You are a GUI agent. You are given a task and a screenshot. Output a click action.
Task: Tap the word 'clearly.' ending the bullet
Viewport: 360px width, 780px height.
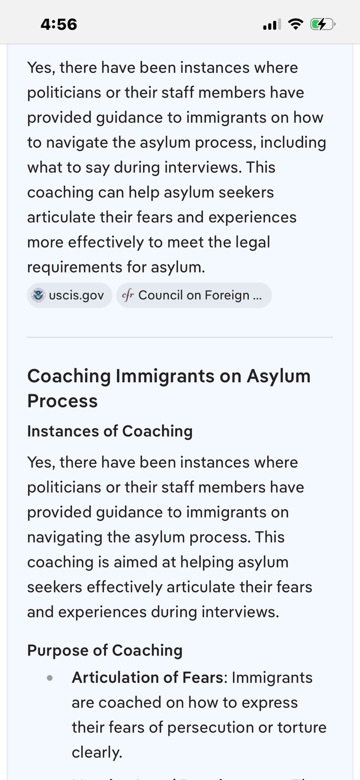[x=96, y=753]
